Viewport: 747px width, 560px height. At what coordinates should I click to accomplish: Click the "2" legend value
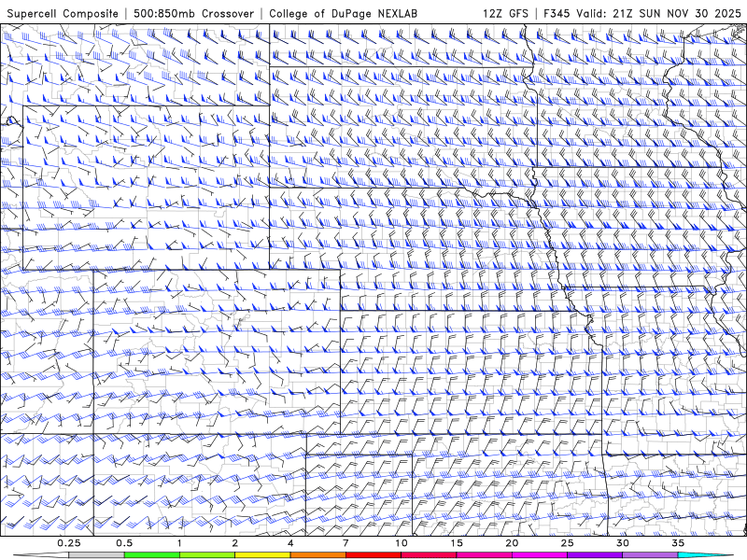click(235, 543)
